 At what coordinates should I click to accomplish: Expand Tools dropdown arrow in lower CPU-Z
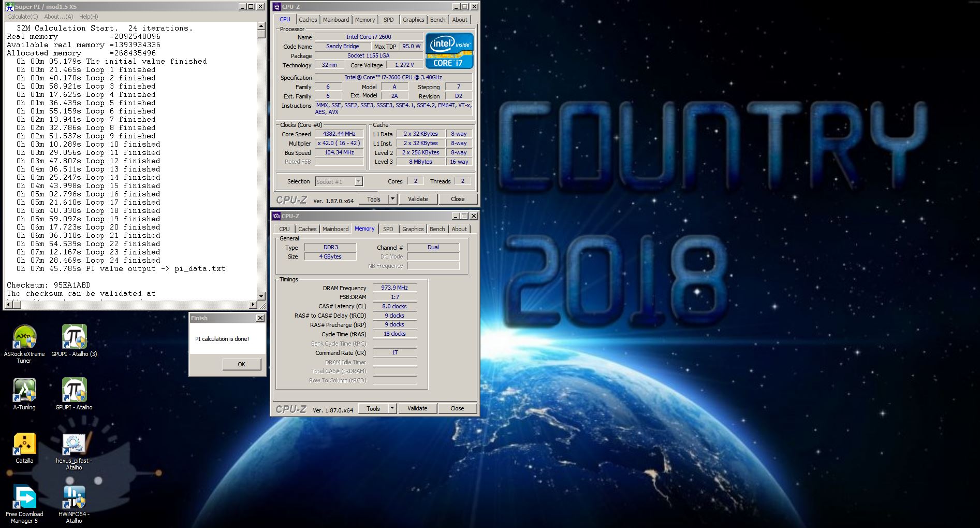tap(391, 408)
